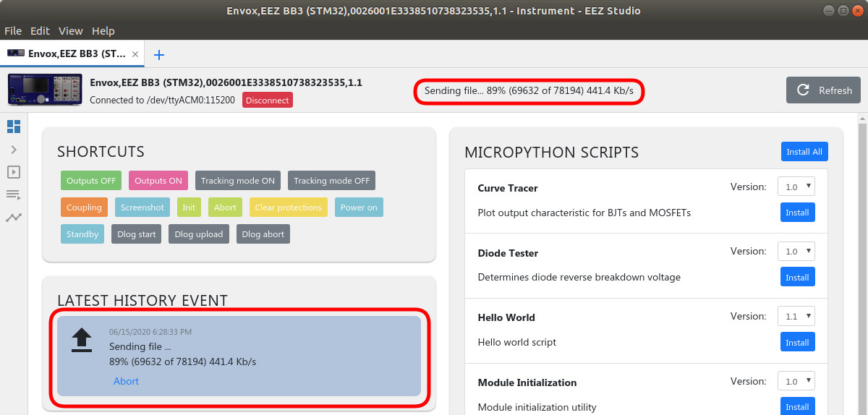Run the Clear protections shortcut
The image size is (868, 415).
(x=288, y=208)
